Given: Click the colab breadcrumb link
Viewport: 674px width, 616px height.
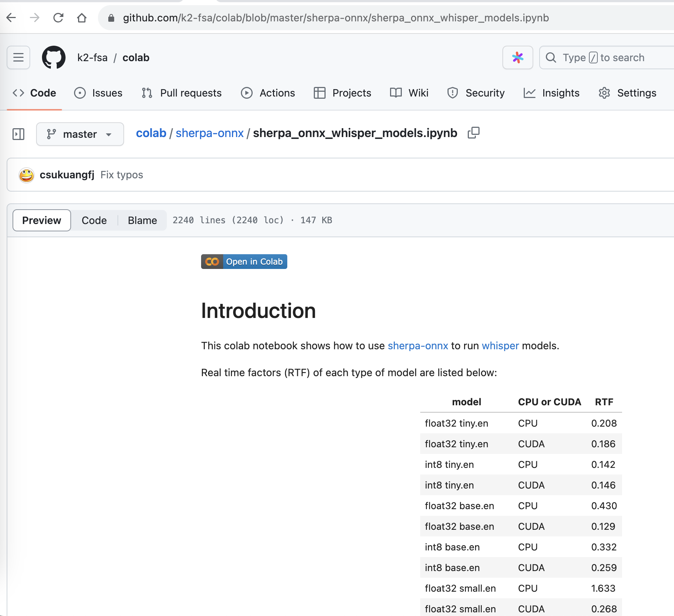Looking at the screenshot, I should (x=151, y=133).
